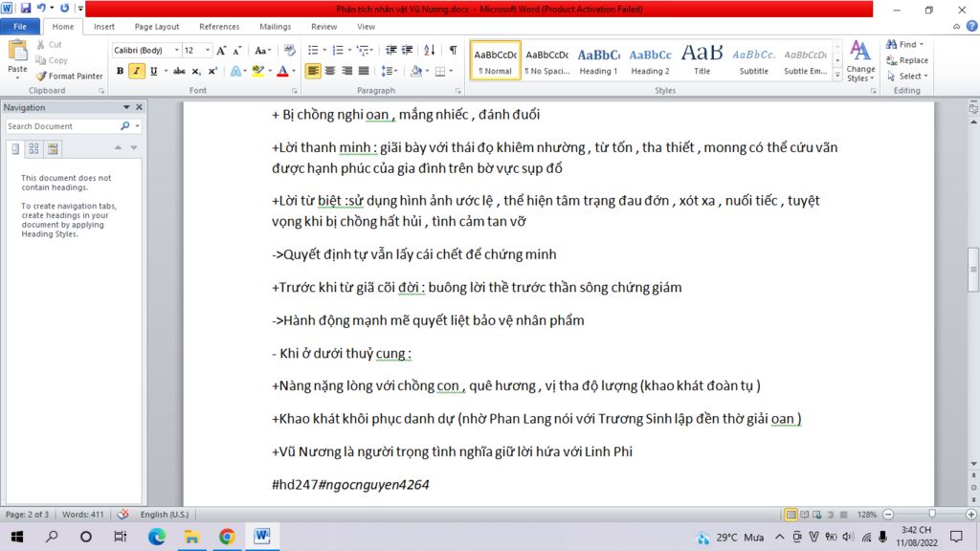Switch to References tab
Viewport: 980px width, 551px height.
219,26
